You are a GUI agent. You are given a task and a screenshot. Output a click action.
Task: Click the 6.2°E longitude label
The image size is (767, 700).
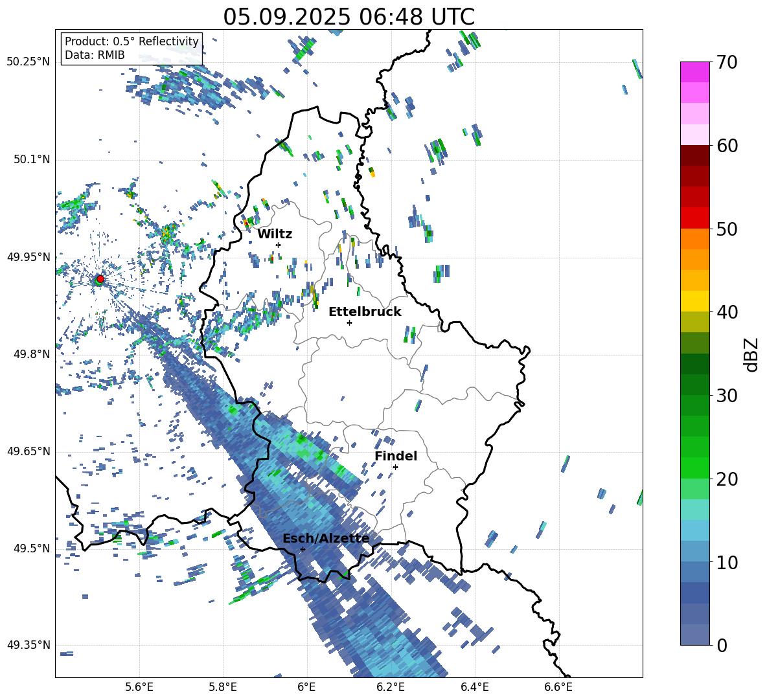[x=391, y=687]
